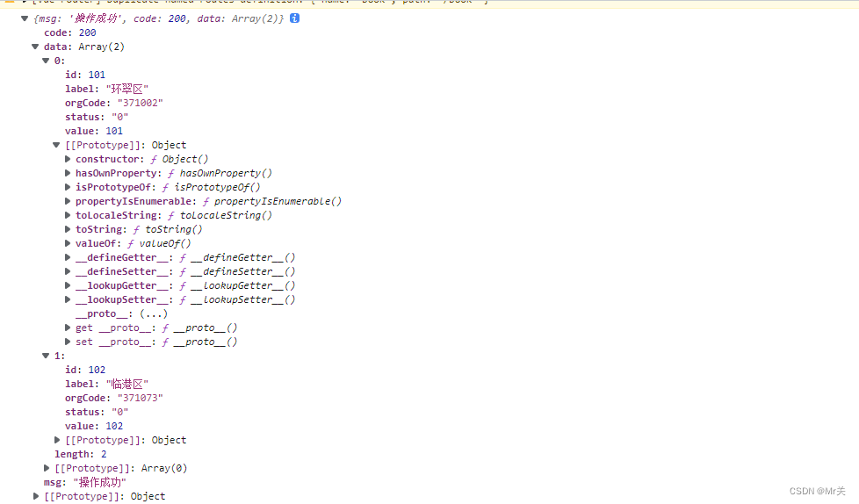Viewport: 859px width, 504px height.
Task: Select the length: 2 row
Action: pyautogui.click(x=81, y=454)
